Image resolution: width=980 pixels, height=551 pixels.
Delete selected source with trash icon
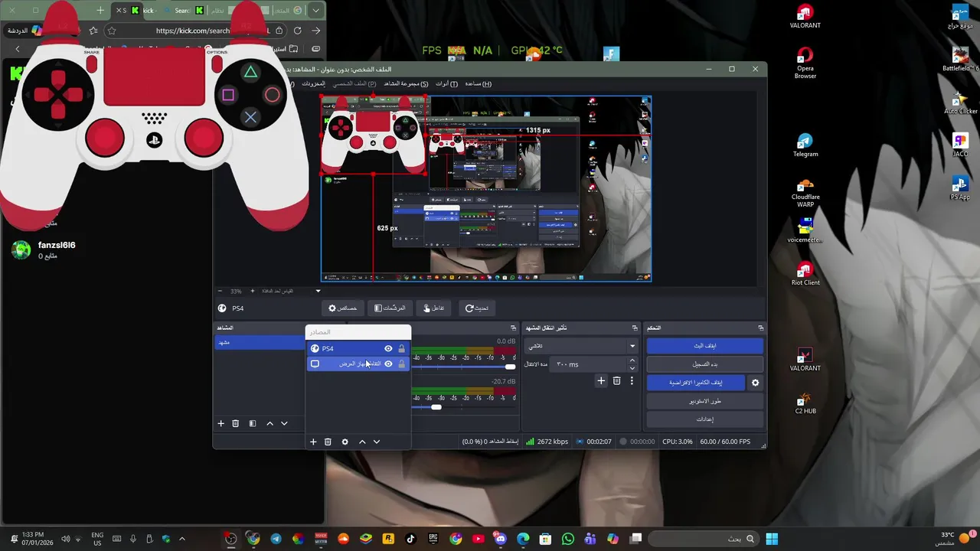pyautogui.click(x=328, y=442)
